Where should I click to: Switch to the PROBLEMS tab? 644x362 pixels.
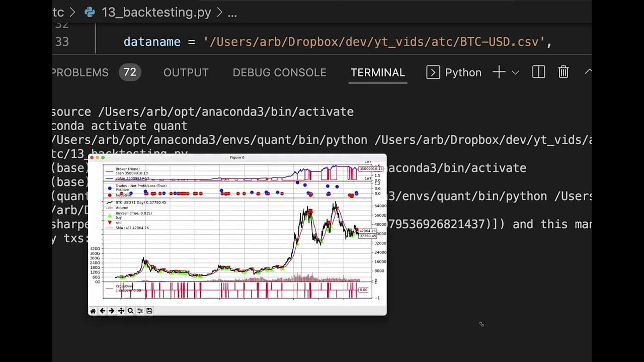(80, 72)
